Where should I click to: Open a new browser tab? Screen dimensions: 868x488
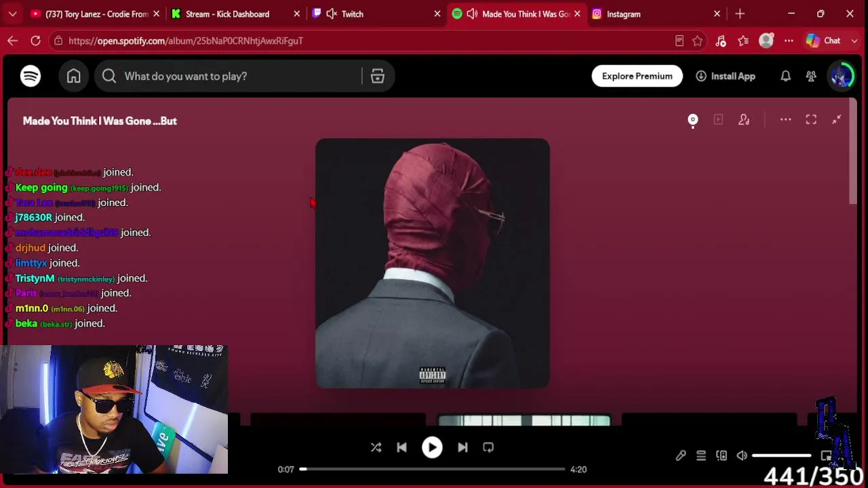click(x=740, y=14)
